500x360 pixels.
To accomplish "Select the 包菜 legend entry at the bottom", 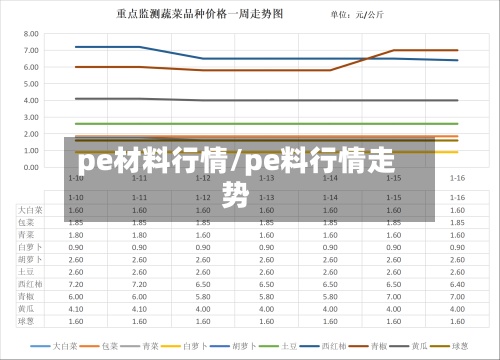I will 99,346.
